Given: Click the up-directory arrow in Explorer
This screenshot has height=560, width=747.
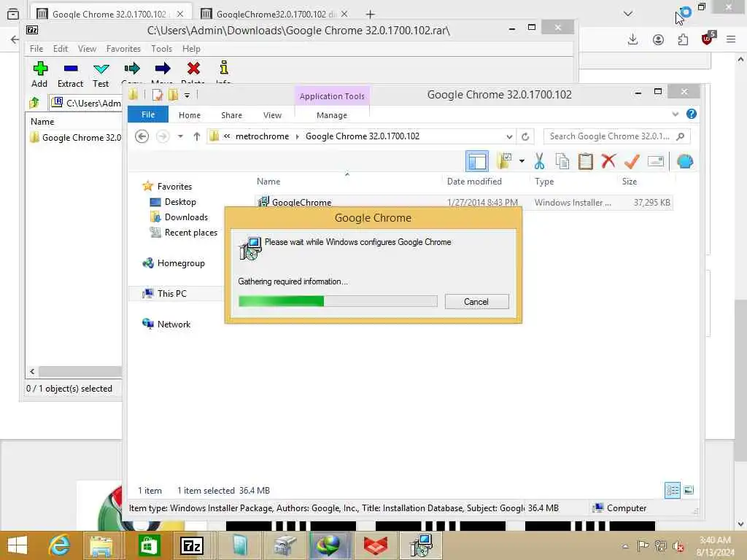Looking at the screenshot, I should point(197,136).
